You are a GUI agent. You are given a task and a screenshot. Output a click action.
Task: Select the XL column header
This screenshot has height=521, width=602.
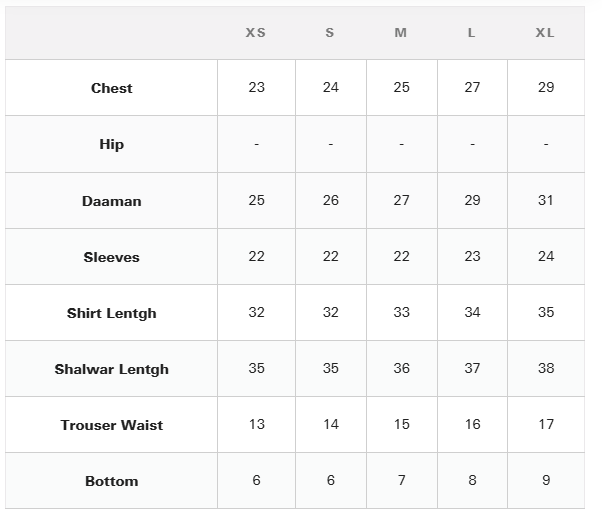pyautogui.click(x=545, y=33)
